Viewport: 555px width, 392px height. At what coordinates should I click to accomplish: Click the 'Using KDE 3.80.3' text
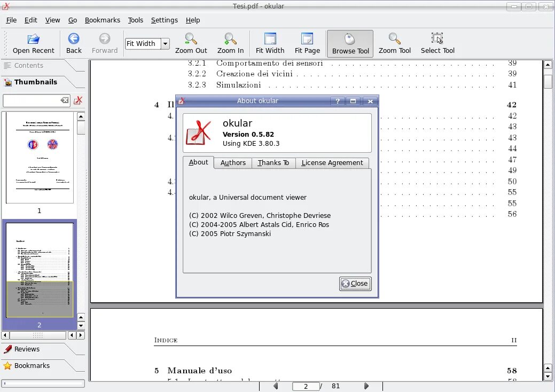251,144
